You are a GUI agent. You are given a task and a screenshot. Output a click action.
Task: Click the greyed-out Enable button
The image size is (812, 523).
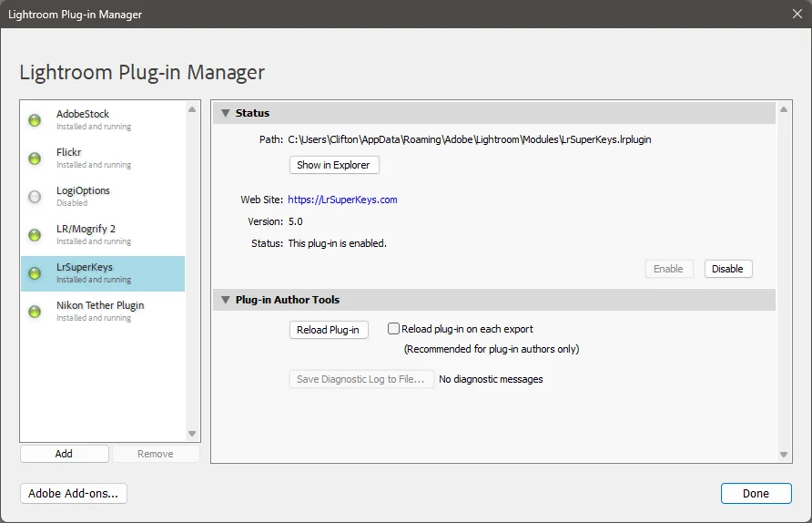[668, 269]
